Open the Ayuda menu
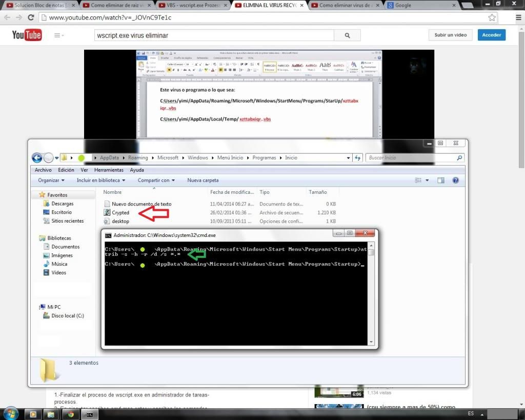This screenshot has width=525, height=420. pyautogui.click(x=136, y=170)
